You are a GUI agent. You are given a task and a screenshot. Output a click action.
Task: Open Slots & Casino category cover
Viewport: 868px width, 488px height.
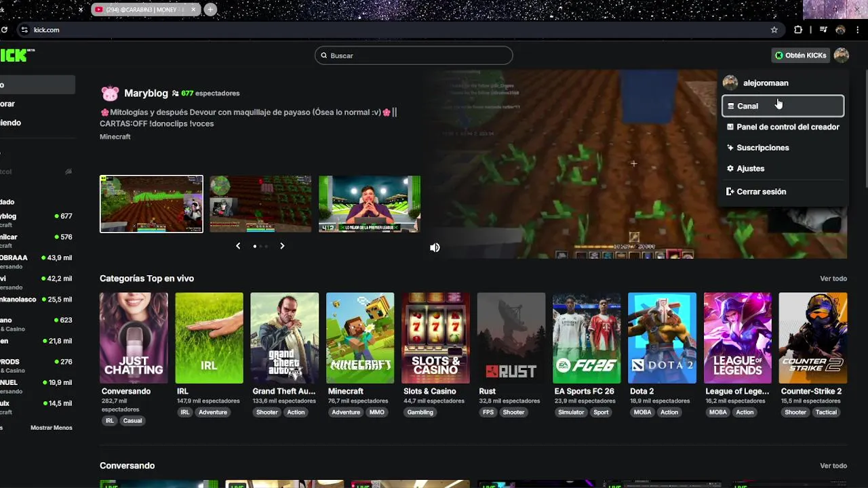pyautogui.click(x=435, y=338)
